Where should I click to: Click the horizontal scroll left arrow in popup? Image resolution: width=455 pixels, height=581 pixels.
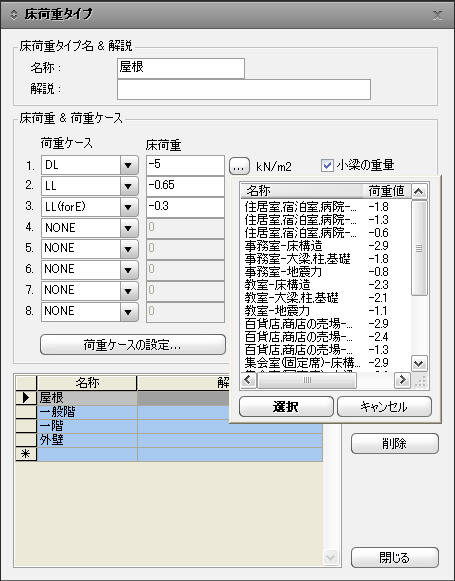249,380
